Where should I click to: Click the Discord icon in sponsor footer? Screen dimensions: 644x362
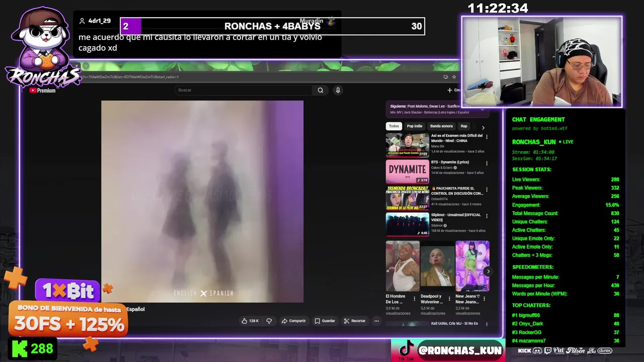coord(537,350)
